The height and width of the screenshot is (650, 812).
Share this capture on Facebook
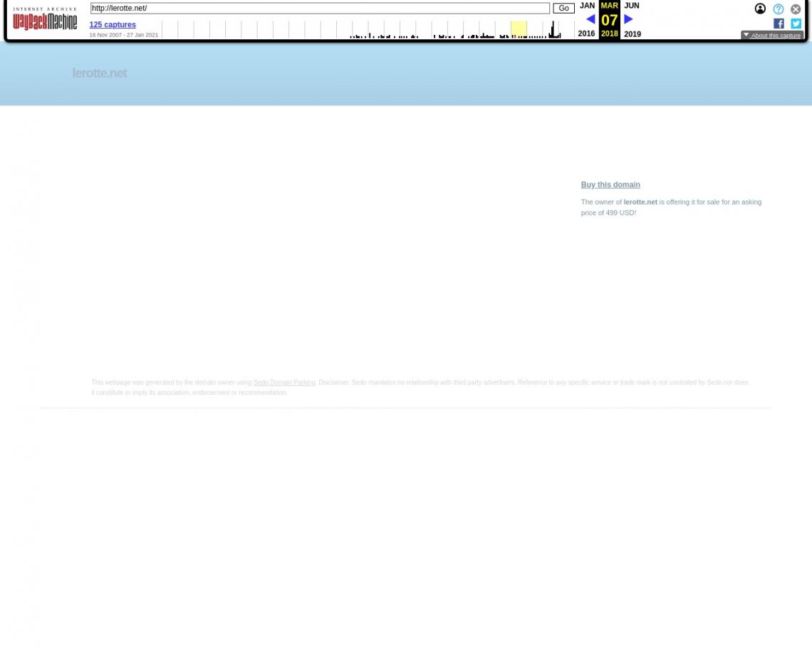(779, 24)
